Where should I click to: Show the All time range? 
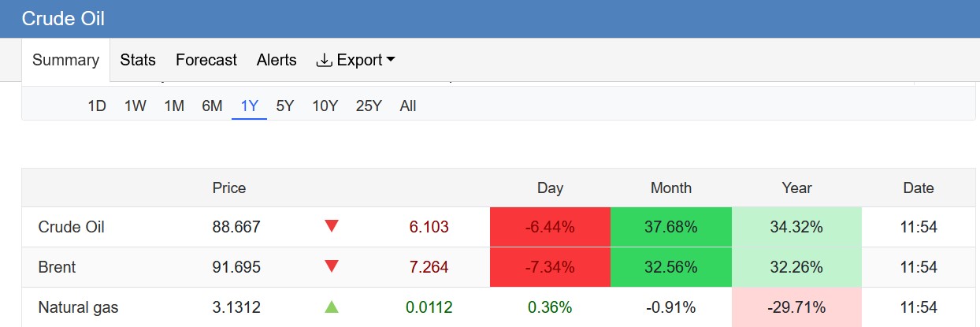[x=408, y=106]
